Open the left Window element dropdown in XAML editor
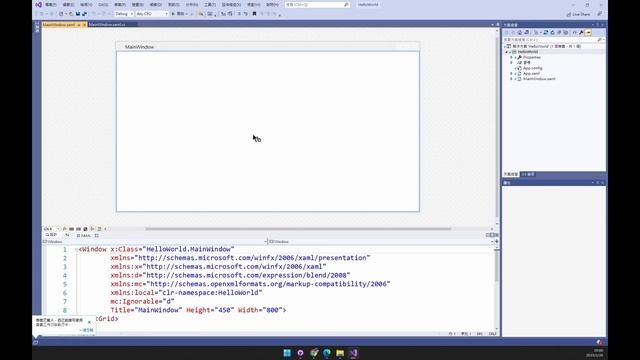640x360 pixels. pyautogui.click(x=155, y=242)
